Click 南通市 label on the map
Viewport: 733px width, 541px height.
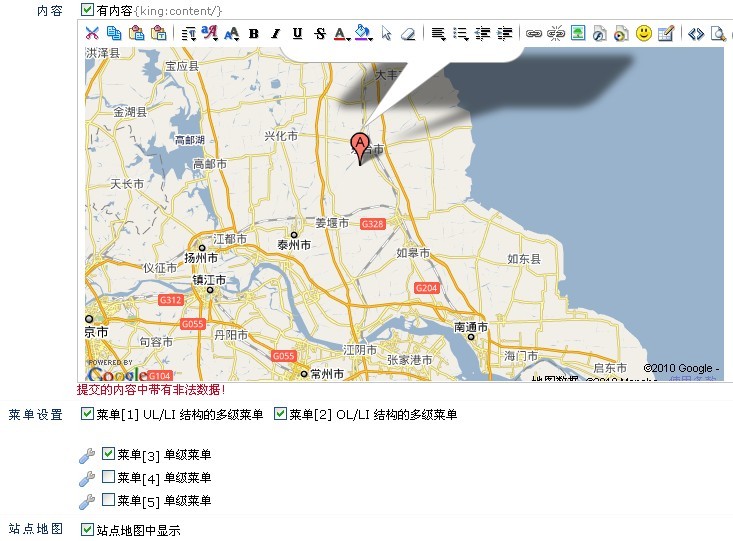tap(471, 327)
